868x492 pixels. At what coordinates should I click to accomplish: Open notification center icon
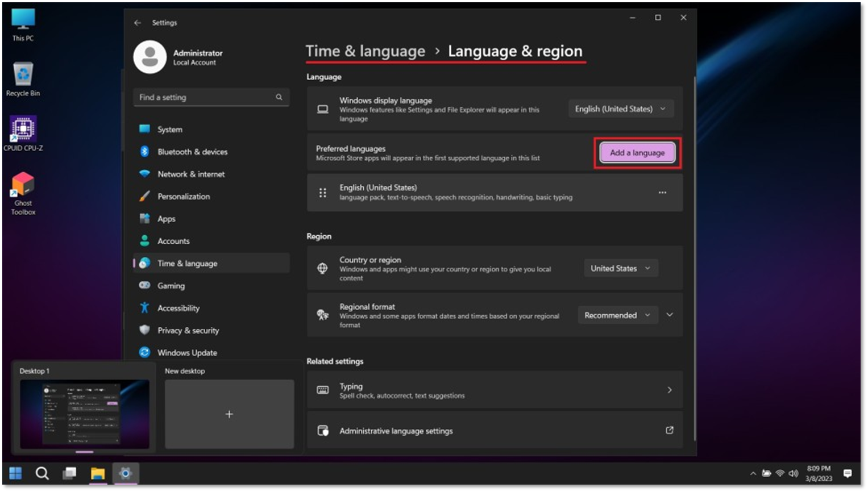point(848,473)
